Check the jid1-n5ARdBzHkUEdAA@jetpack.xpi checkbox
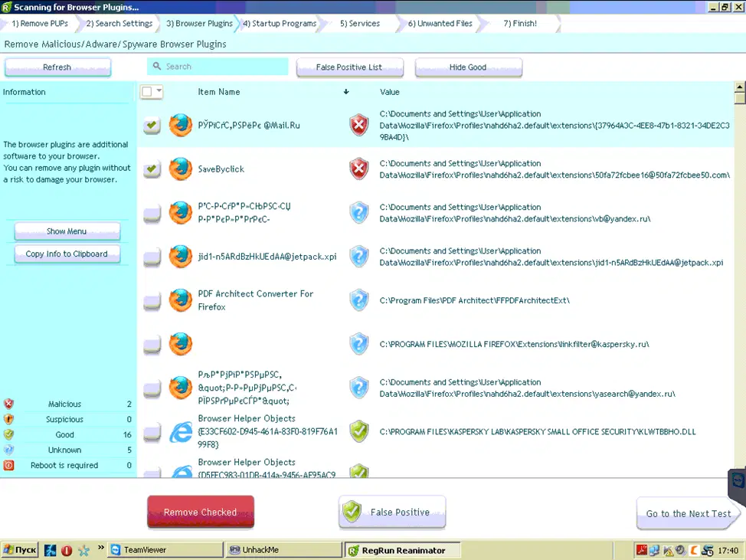Screen dimensions: 746x560 (152, 257)
